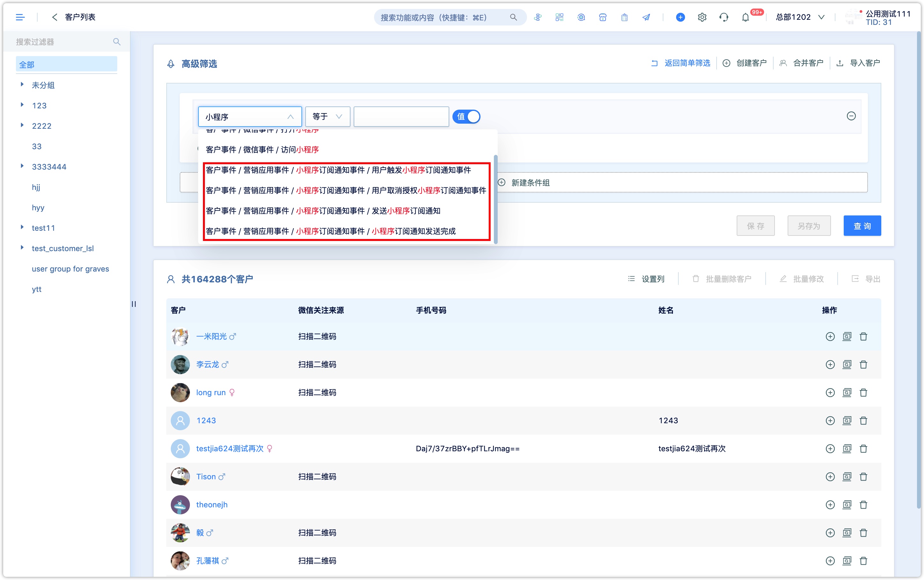Open notifications bell with 99+ badge

746,17
